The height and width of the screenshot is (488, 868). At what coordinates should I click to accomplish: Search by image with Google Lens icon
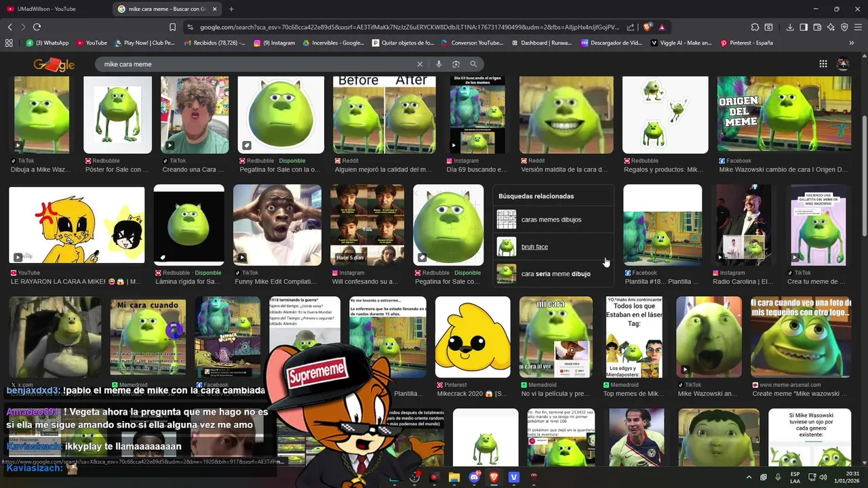pos(456,64)
